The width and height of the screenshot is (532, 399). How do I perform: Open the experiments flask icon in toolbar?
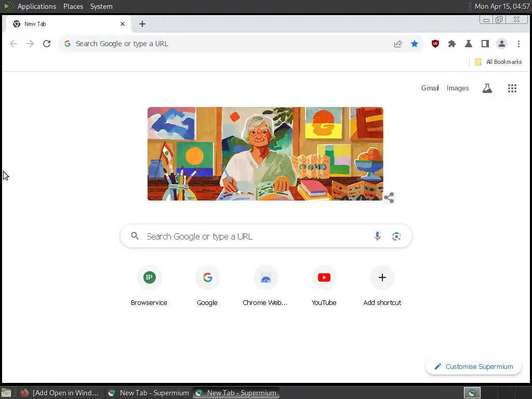click(x=469, y=44)
